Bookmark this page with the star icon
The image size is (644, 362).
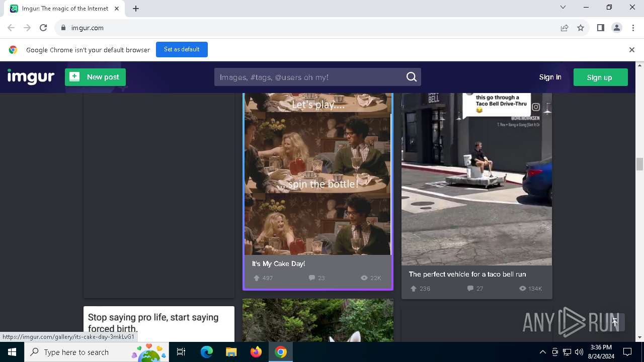tap(581, 28)
